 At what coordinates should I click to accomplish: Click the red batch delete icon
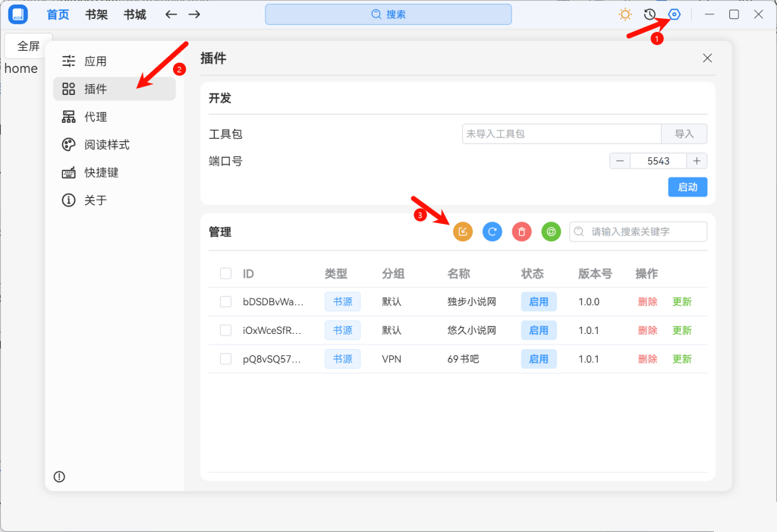tap(521, 231)
